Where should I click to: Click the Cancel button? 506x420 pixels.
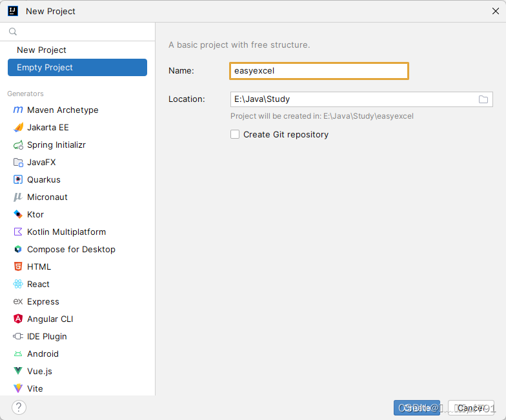click(x=471, y=408)
